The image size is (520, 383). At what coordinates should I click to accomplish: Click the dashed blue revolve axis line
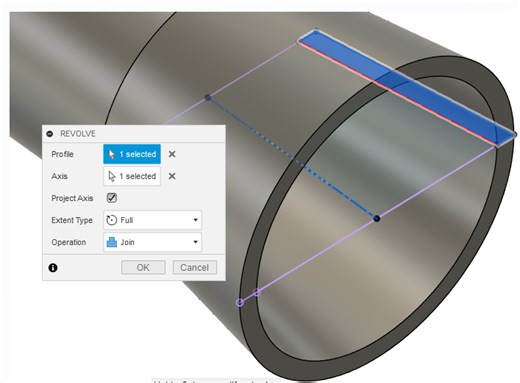(x=292, y=158)
